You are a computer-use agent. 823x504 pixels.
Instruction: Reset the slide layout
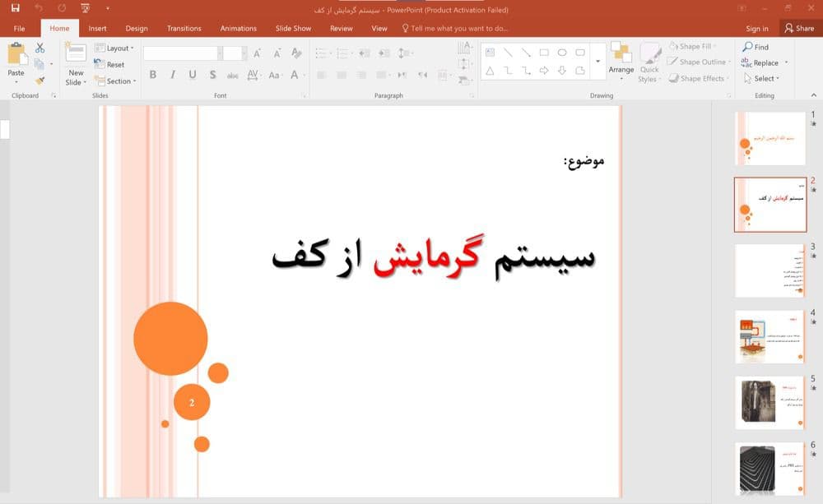[109, 64]
